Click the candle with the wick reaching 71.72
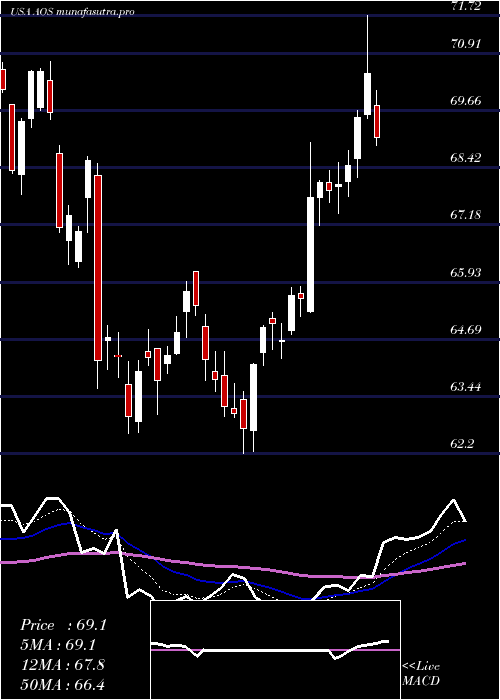The width and height of the screenshot is (500, 700). [x=367, y=94]
